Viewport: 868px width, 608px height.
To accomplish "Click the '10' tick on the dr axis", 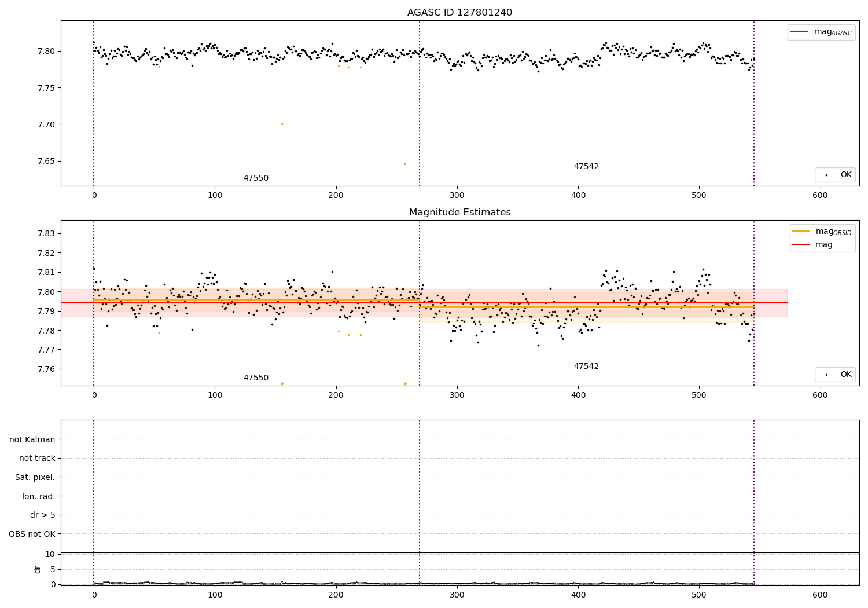I will 50,555.
